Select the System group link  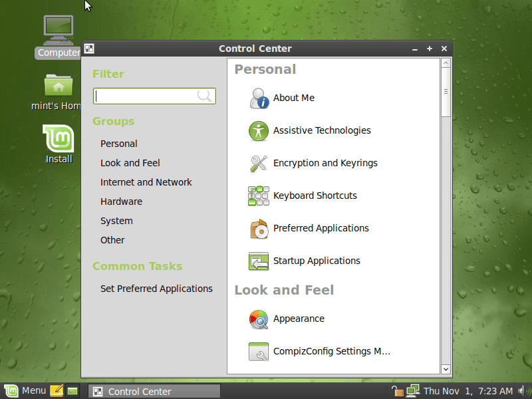tap(116, 221)
